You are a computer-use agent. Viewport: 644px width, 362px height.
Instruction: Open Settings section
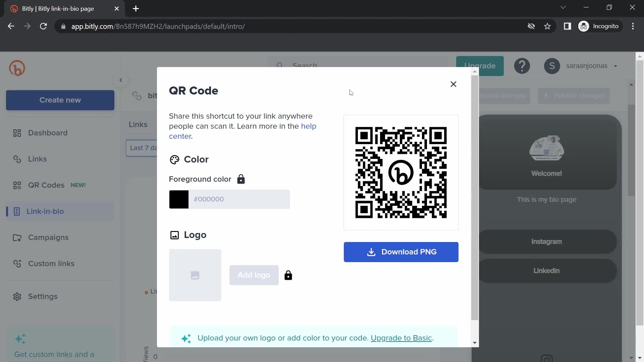(x=43, y=296)
